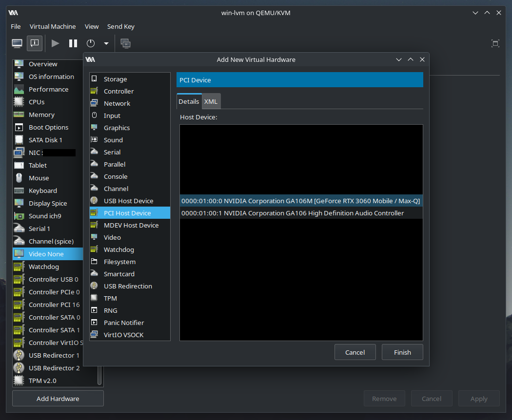Select Sound ich9 in hardware list
This screenshot has height=420, width=512.
click(x=48, y=216)
